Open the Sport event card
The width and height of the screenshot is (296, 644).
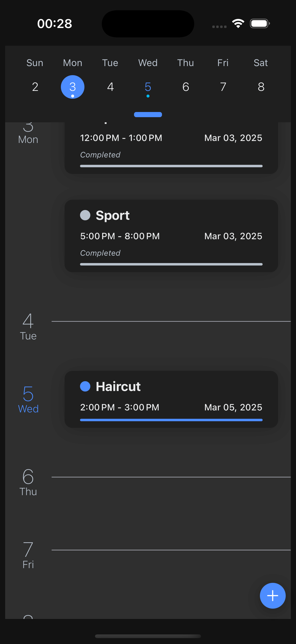coord(171,235)
